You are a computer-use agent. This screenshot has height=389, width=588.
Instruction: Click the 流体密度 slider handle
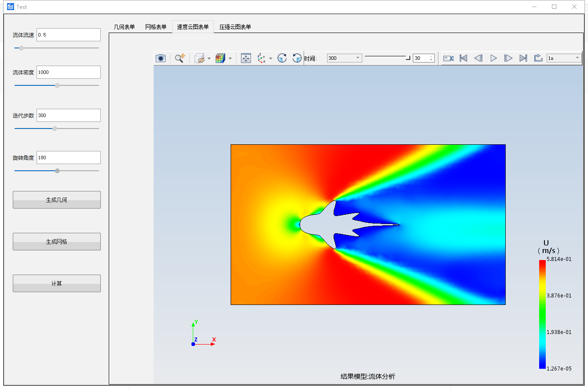57,85
